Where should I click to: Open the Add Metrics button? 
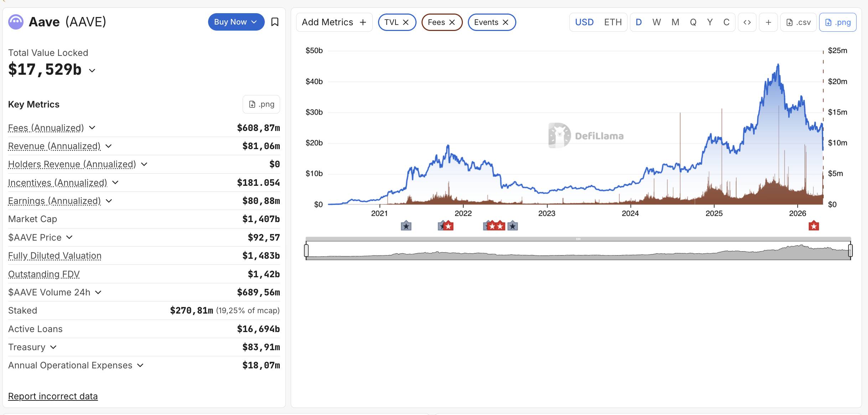pos(334,22)
